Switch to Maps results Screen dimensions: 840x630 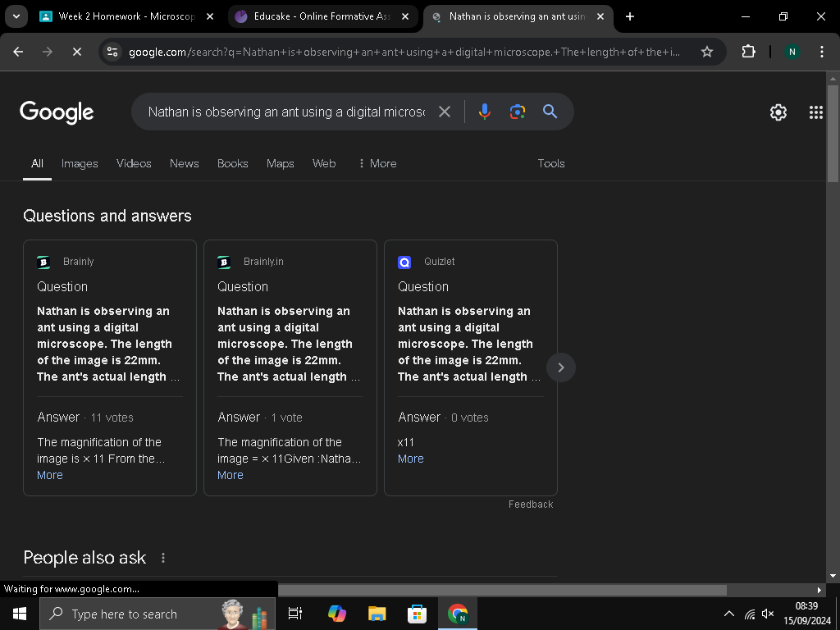[281, 163]
